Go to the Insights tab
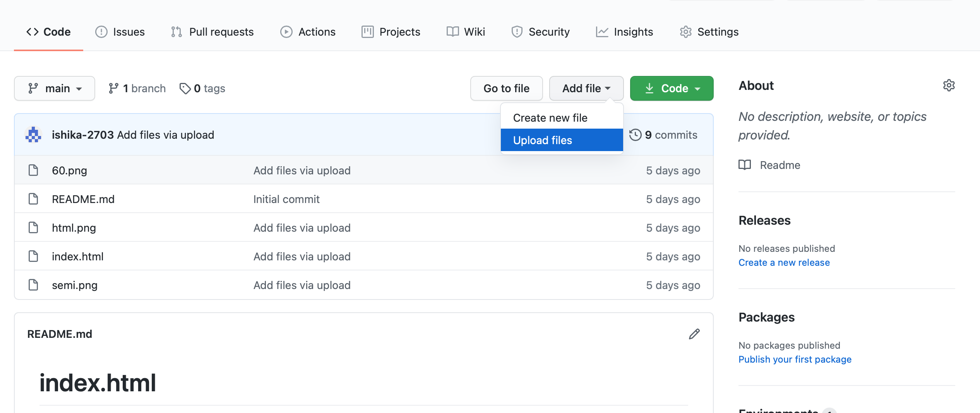Screen dimensions: 980x413 click(x=624, y=32)
